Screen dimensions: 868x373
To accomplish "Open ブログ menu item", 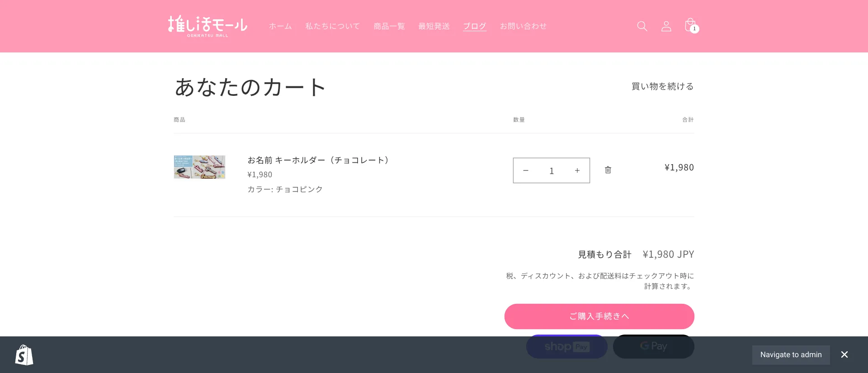I will 475,26.
